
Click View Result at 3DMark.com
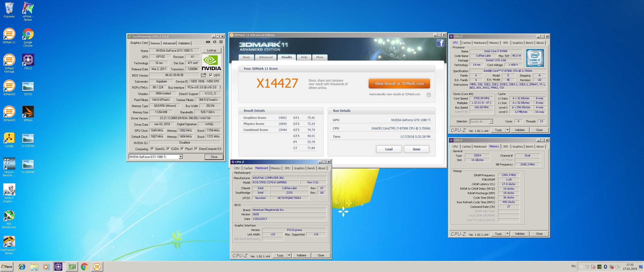click(x=399, y=84)
